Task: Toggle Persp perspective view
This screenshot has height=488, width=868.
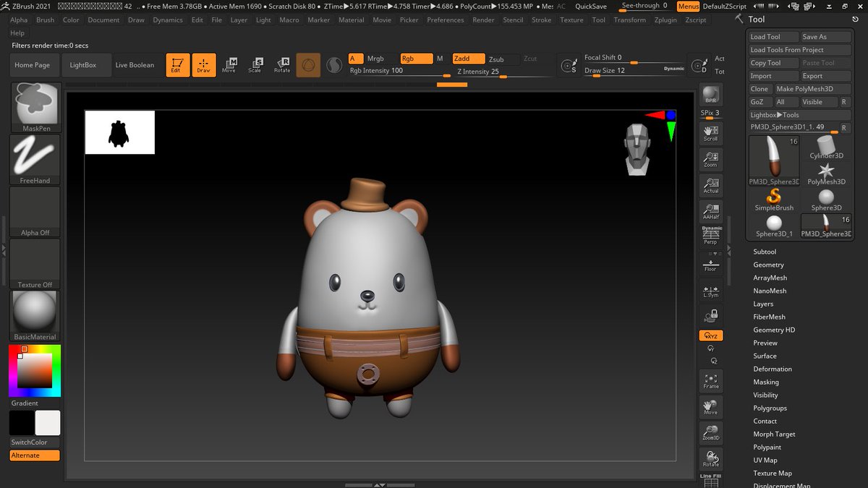Action: (x=711, y=236)
